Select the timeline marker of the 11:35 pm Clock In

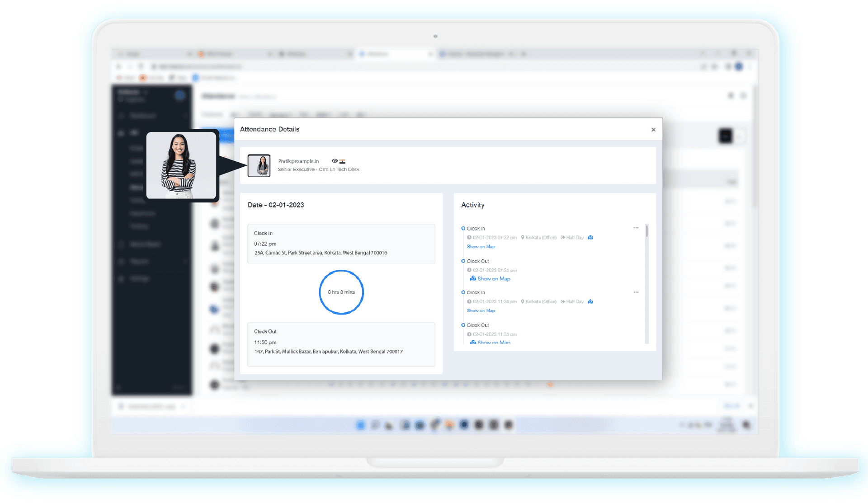click(463, 292)
